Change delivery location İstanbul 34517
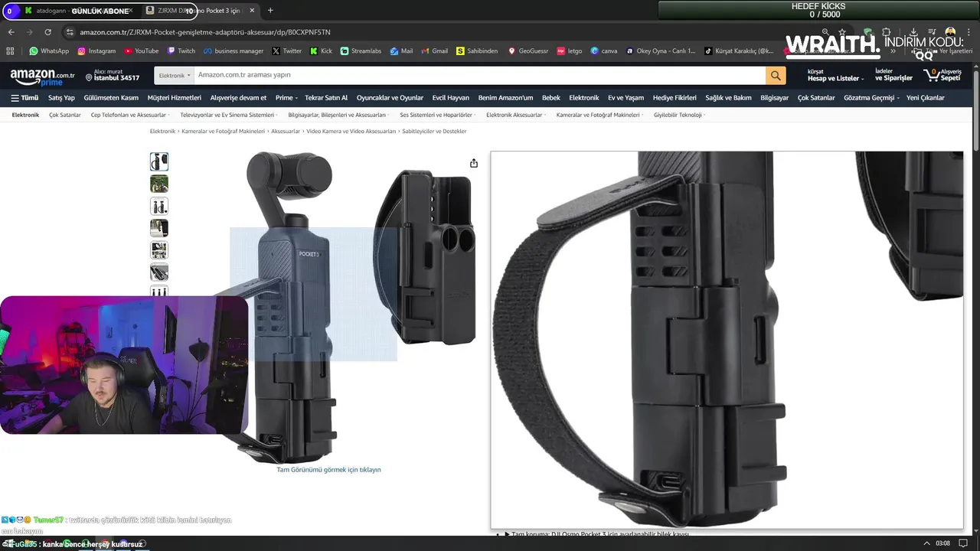The image size is (980, 551). point(112,75)
